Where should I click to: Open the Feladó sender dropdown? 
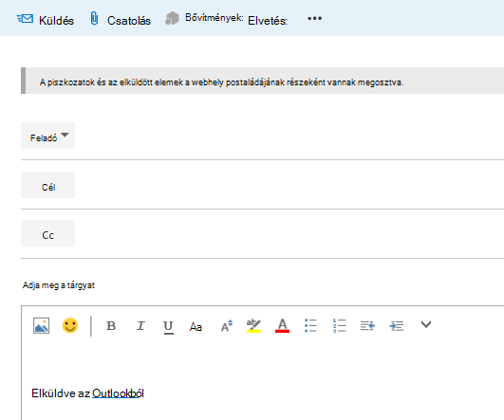47,136
